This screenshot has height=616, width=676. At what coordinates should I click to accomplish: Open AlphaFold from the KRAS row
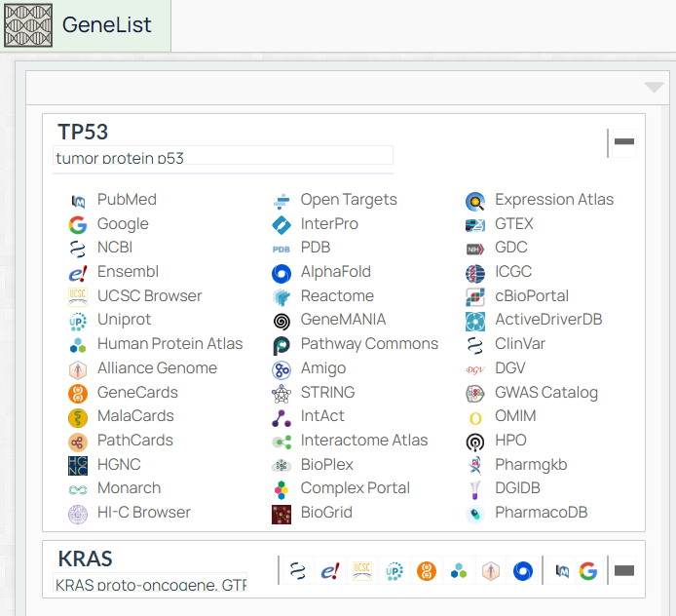[x=523, y=571]
